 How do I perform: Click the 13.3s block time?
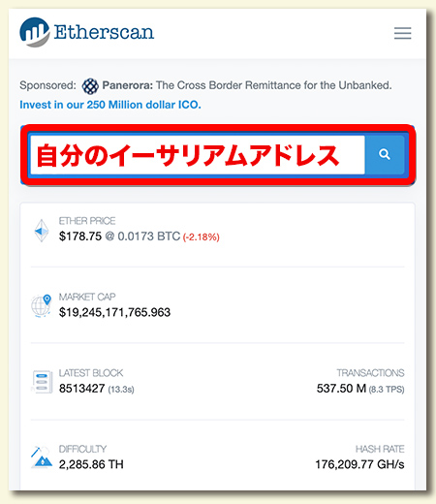click(x=121, y=390)
